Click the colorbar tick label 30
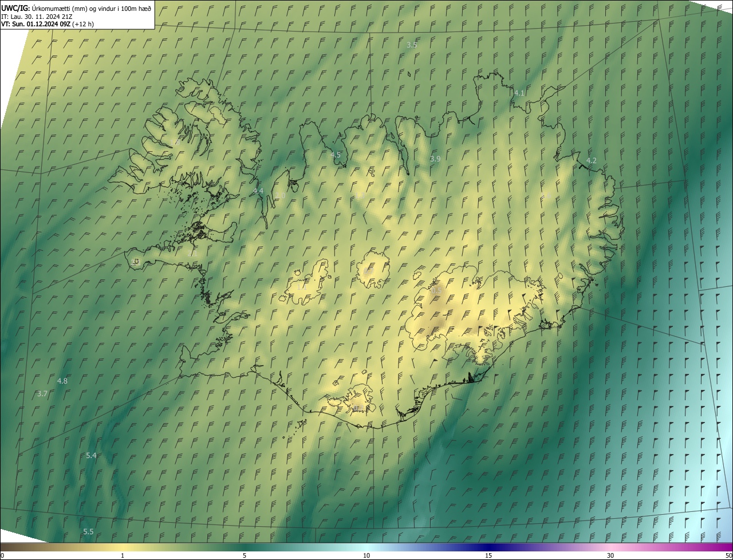Viewport: 733px width, 560px height. [610, 555]
